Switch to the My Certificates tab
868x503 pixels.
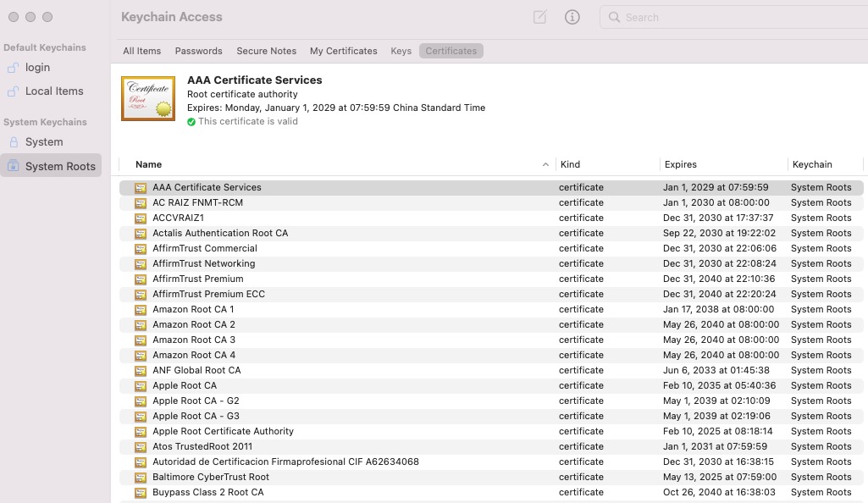pyautogui.click(x=343, y=51)
